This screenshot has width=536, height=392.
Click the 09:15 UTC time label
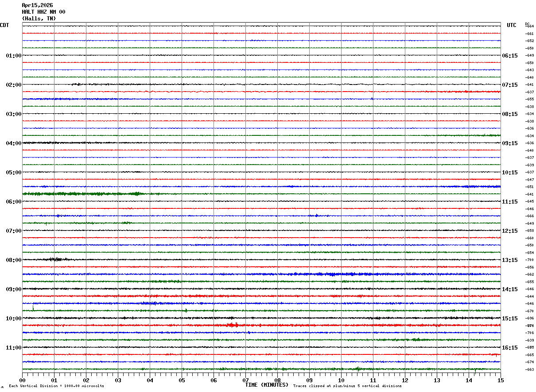(510, 143)
